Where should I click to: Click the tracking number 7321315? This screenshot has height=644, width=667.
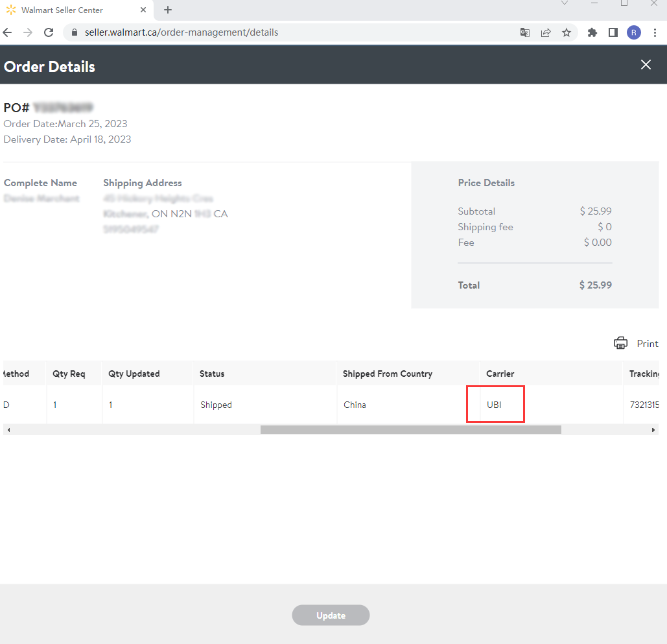[x=644, y=405]
